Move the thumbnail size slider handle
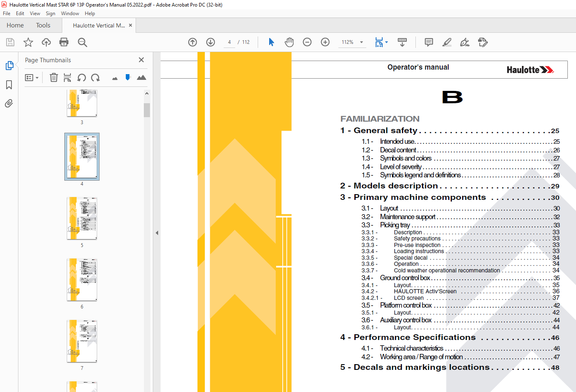This screenshot has width=576, height=392. point(128,77)
